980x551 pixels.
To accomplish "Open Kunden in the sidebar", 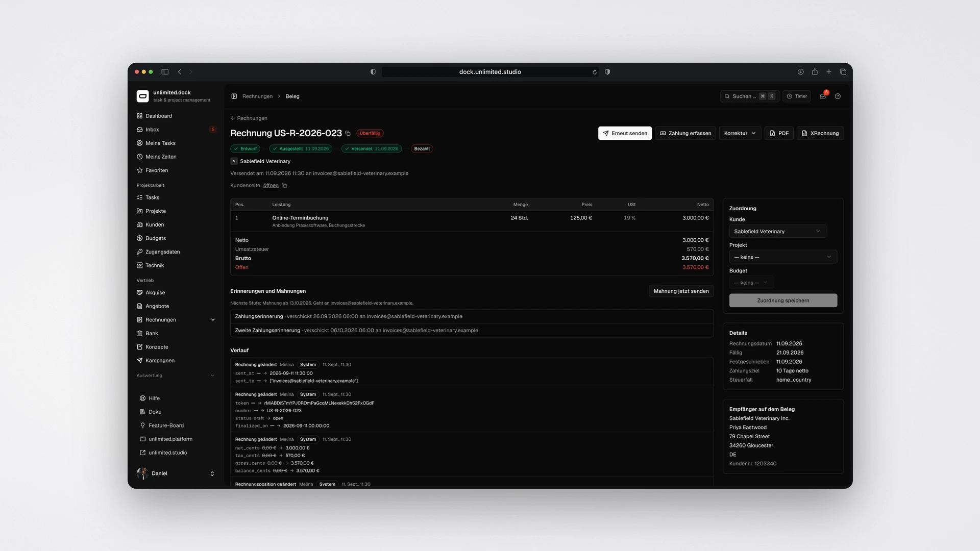I will click(x=176, y=224).
